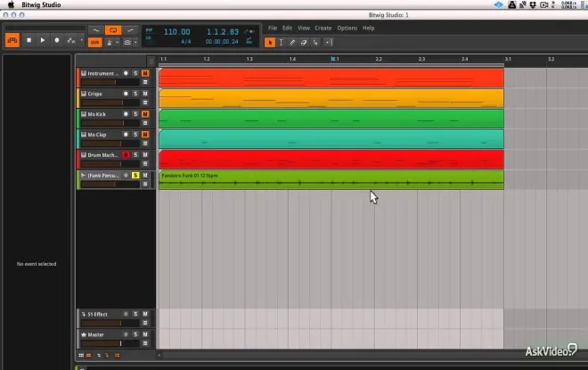Adjust the Crispo track volume slider

coord(110,103)
